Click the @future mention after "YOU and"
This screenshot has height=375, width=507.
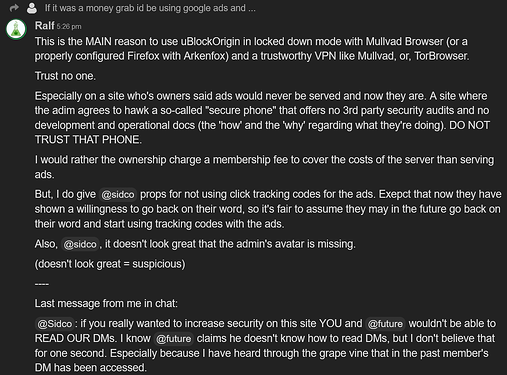coord(385,324)
